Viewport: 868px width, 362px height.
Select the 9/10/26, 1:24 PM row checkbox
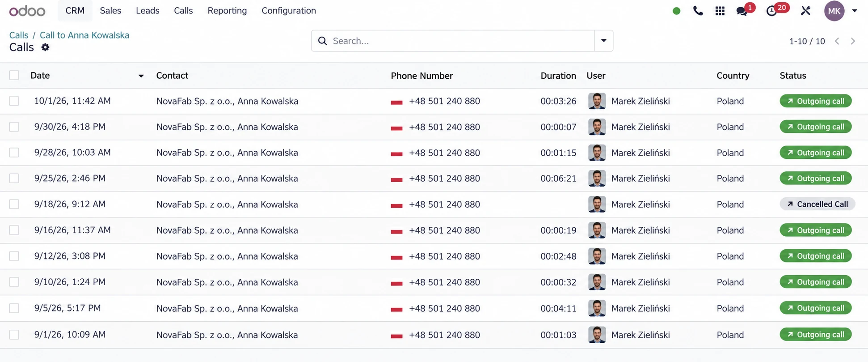click(14, 282)
